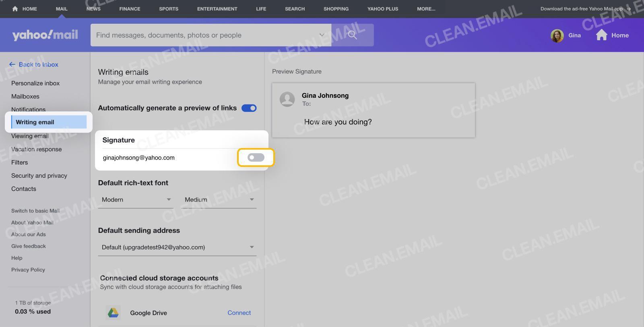Image resolution: width=644 pixels, height=327 pixels.
Task: Expand search options chevron in search bar
Action: [322, 35]
